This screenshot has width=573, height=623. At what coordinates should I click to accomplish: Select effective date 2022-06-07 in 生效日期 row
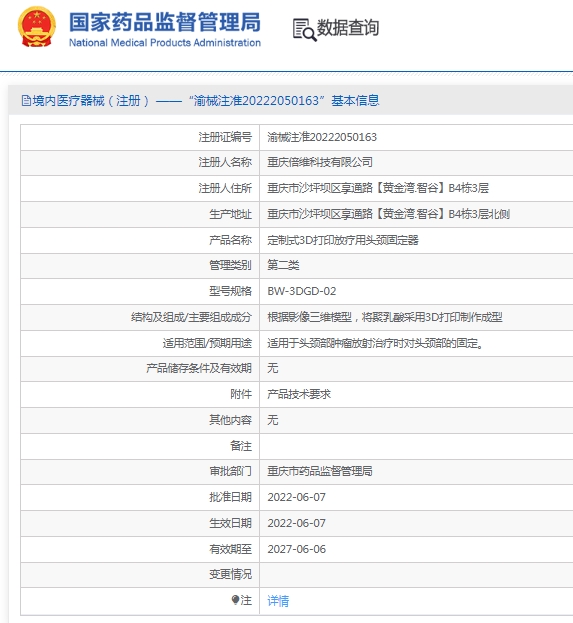point(296,523)
